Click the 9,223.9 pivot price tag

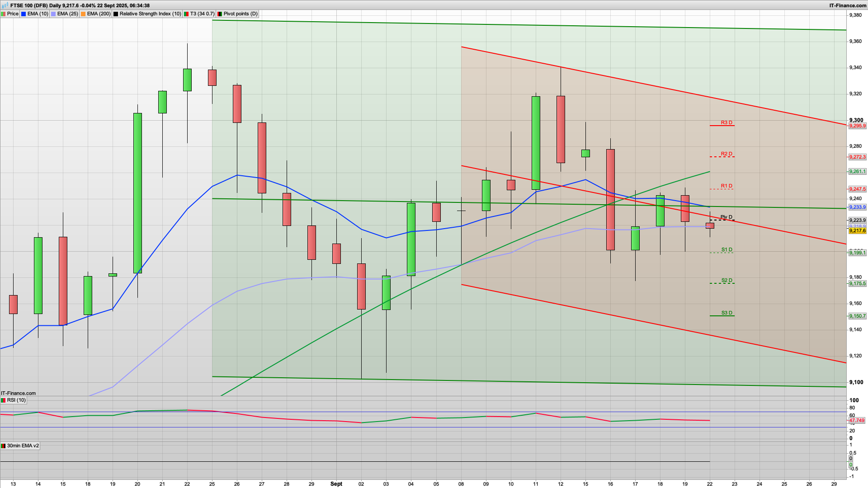(857, 221)
